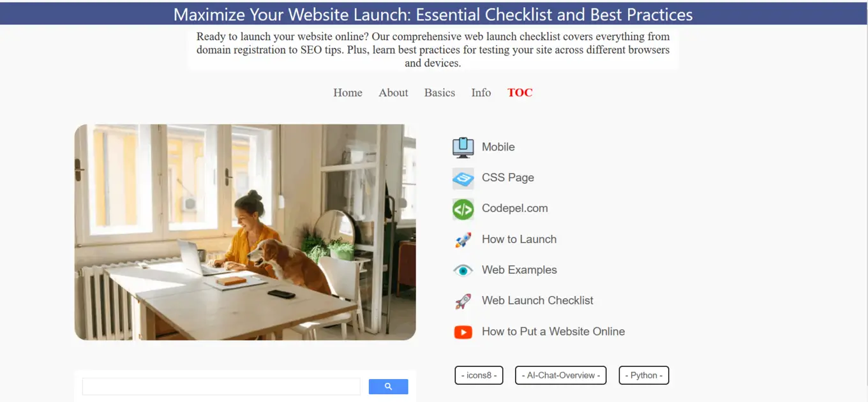Open the Home nav item
Image resolution: width=868 pixels, height=402 pixels.
point(348,93)
